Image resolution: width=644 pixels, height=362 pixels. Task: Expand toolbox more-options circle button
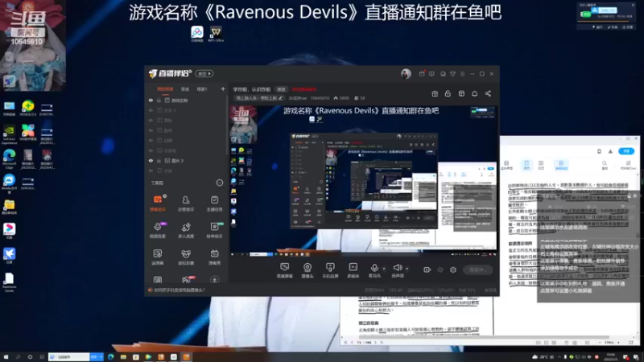[220, 183]
